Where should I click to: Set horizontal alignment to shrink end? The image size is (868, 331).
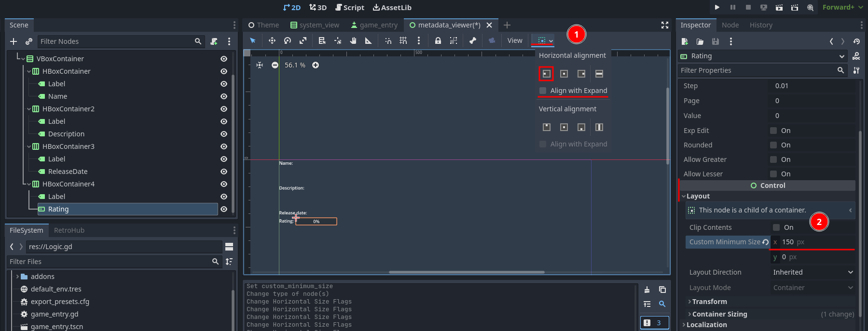pos(581,74)
